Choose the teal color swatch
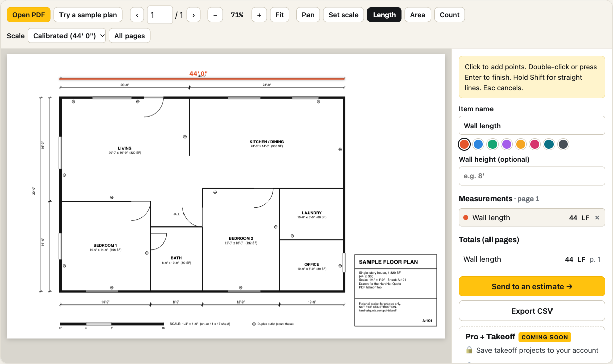The image size is (613, 364). click(549, 144)
